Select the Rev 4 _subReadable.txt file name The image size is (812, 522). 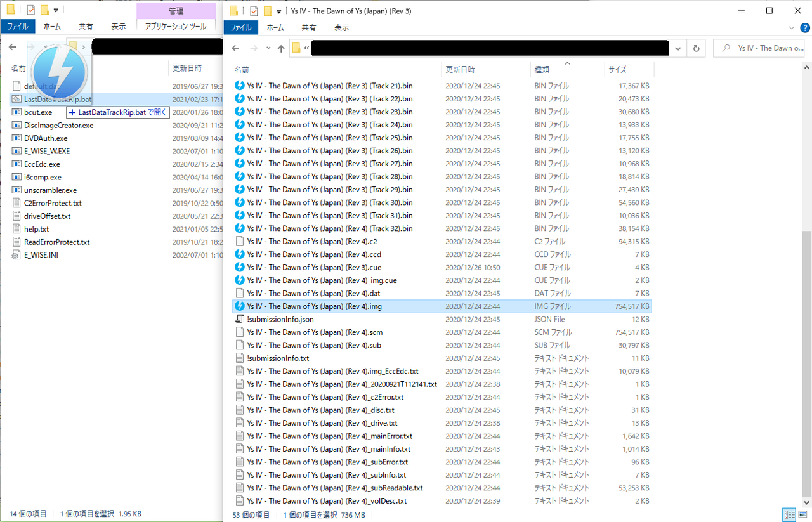[x=335, y=488]
